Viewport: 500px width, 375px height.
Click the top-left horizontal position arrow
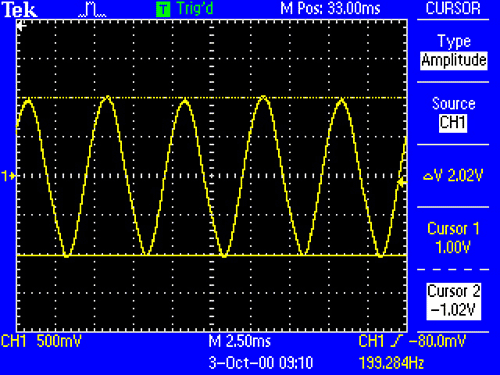pyautogui.click(x=22, y=26)
